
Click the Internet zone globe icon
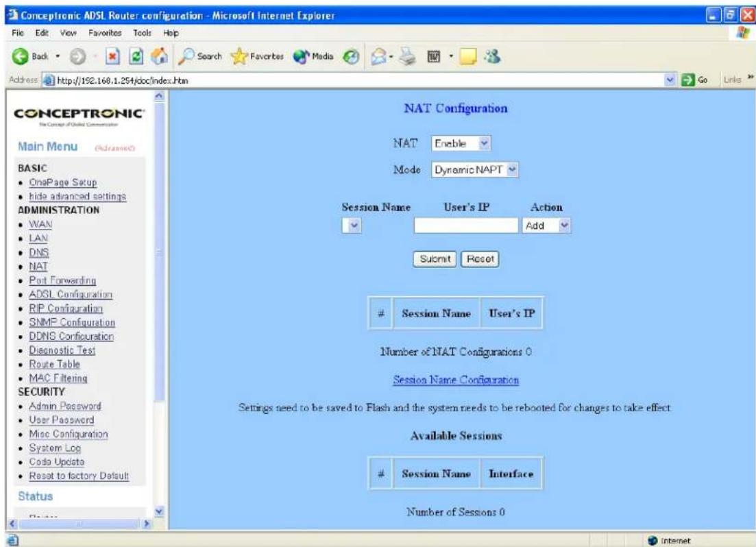point(653,541)
